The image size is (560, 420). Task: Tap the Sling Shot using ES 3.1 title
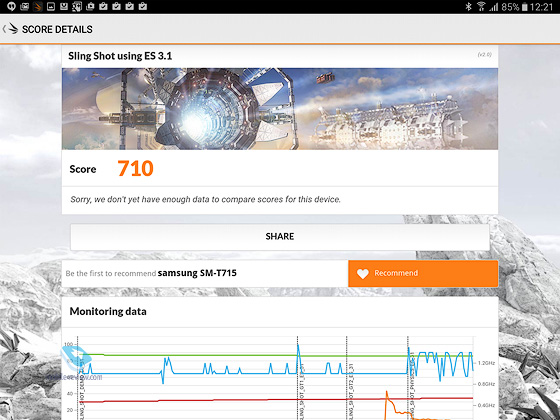click(120, 56)
